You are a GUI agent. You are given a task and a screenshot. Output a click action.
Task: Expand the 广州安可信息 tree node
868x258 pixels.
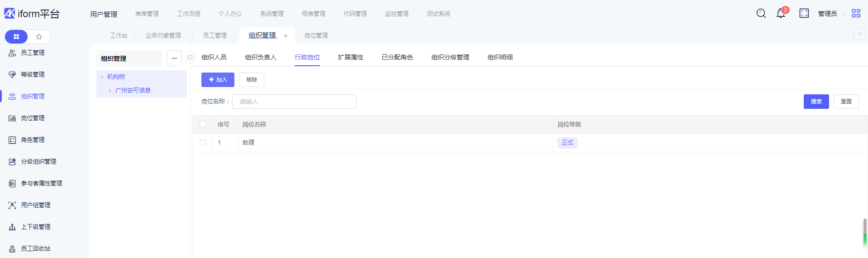point(110,91)
